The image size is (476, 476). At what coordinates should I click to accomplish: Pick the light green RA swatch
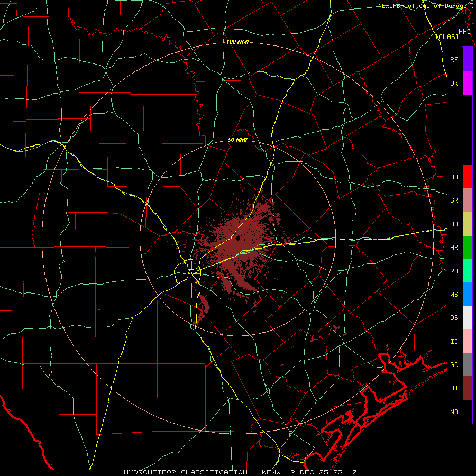coord(467,271)
